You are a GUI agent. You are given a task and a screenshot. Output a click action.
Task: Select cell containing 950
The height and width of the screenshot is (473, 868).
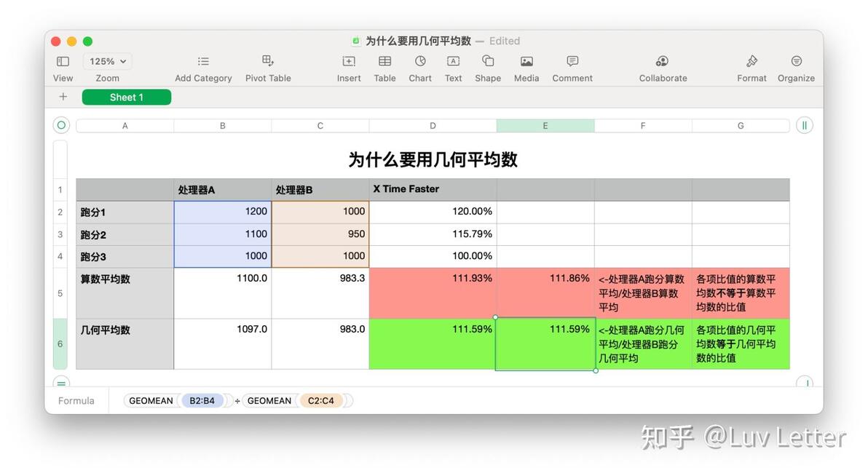point(320,234)
